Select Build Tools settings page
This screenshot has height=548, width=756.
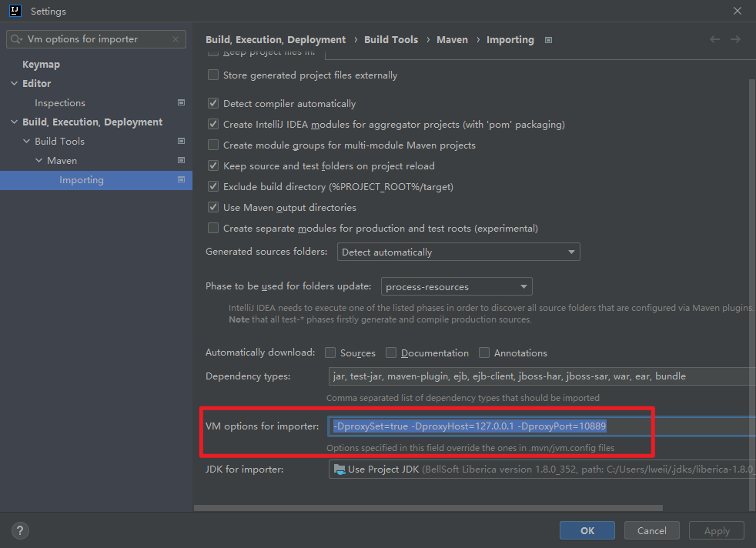59,141
